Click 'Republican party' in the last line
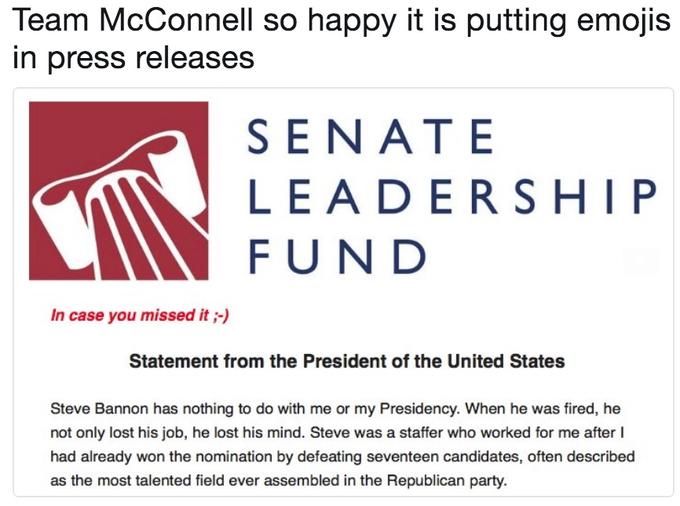680x506 pixels. [x=446, y=480]
